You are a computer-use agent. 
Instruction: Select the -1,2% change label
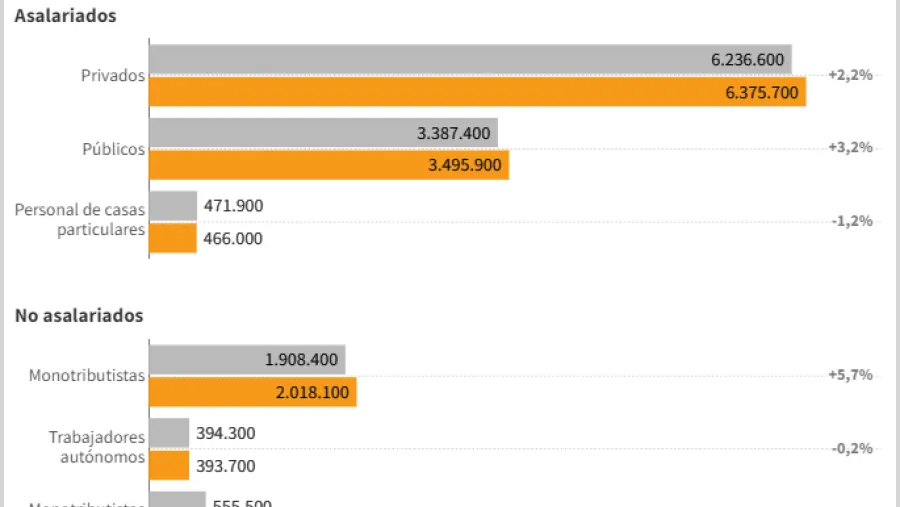click(852, 221)
